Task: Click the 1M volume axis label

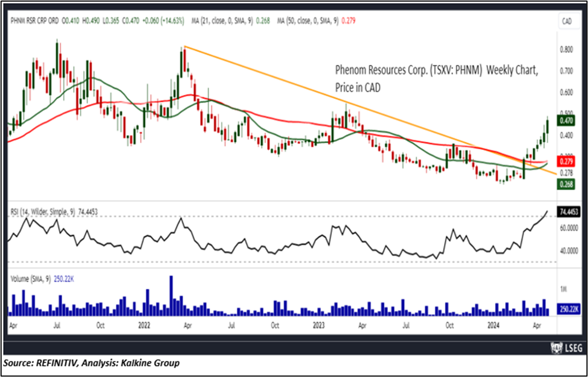Action: pos(563,289)
